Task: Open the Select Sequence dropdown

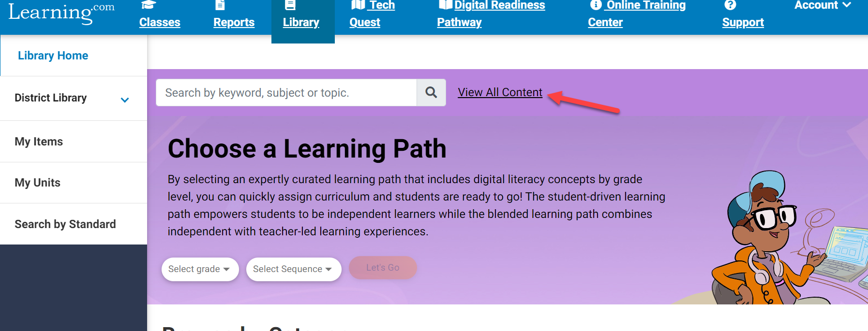Action: [x=293, y=269]
